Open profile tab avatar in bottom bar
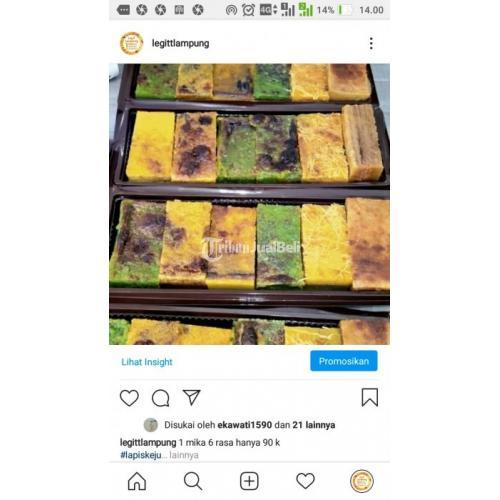This screenshot has width=500, height=500. point(362,481)
